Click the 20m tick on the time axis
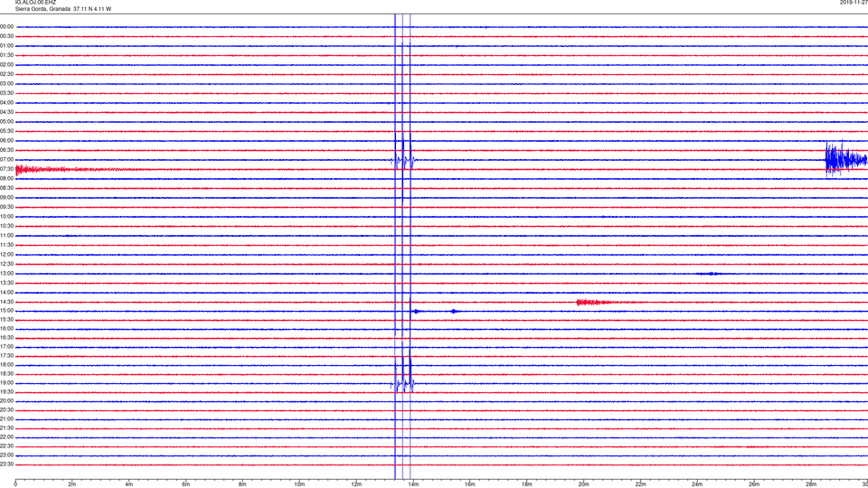868x488 pixels. tap(583, 484)
